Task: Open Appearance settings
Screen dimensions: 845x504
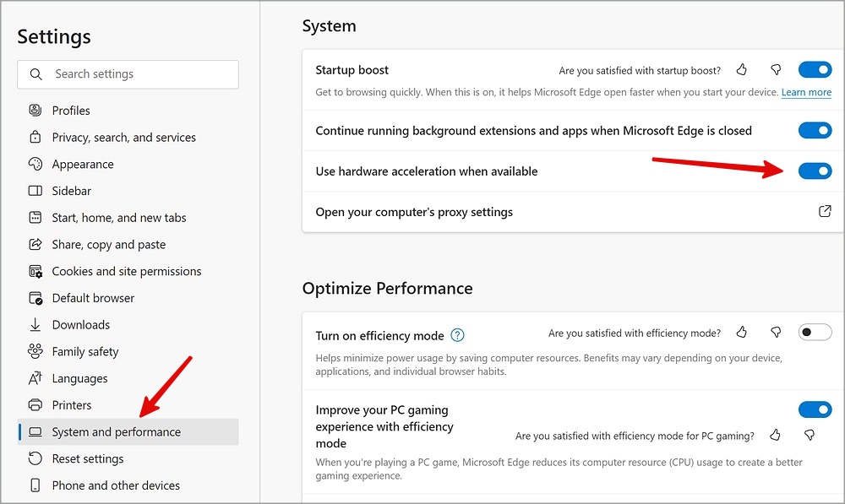Action: (128, 164)
